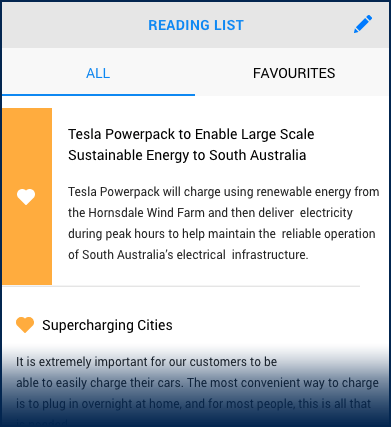Switch to the FAVOURITES tab
Viewport: 391px width, 427px height.
point(294,73)
